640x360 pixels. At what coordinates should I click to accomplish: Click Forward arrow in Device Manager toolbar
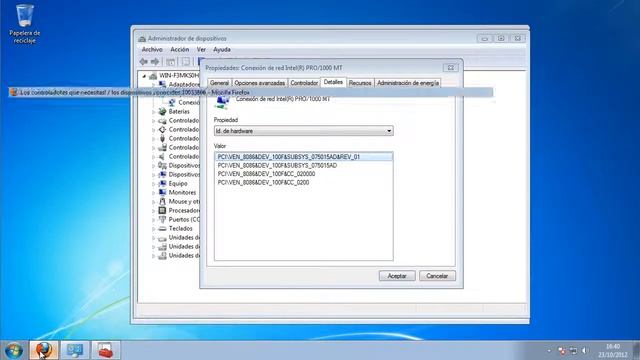pos(155,62)
